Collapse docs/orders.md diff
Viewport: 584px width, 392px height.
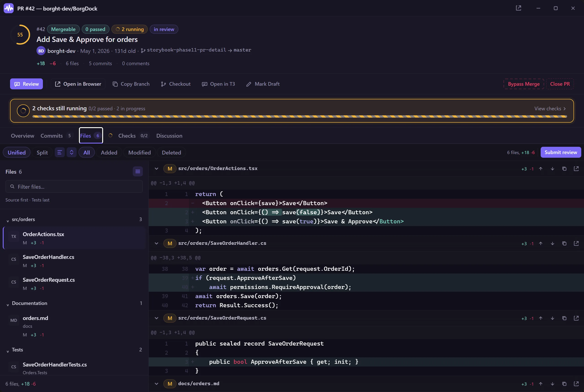pyautogui.click(x=156, y=384)
